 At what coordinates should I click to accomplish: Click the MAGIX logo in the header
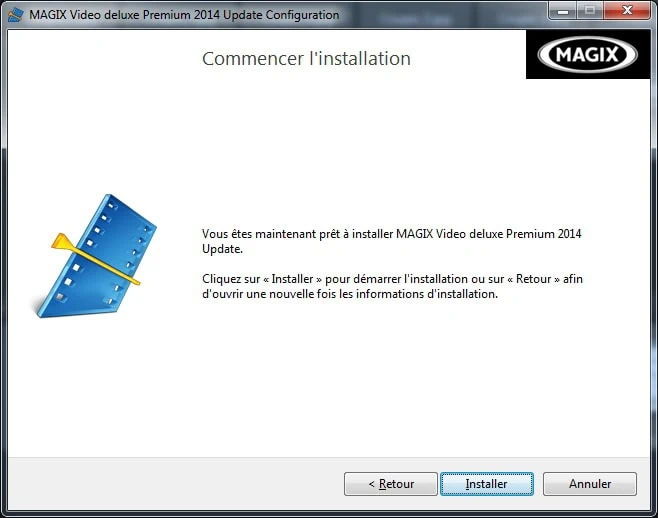[x=587, y=55]
